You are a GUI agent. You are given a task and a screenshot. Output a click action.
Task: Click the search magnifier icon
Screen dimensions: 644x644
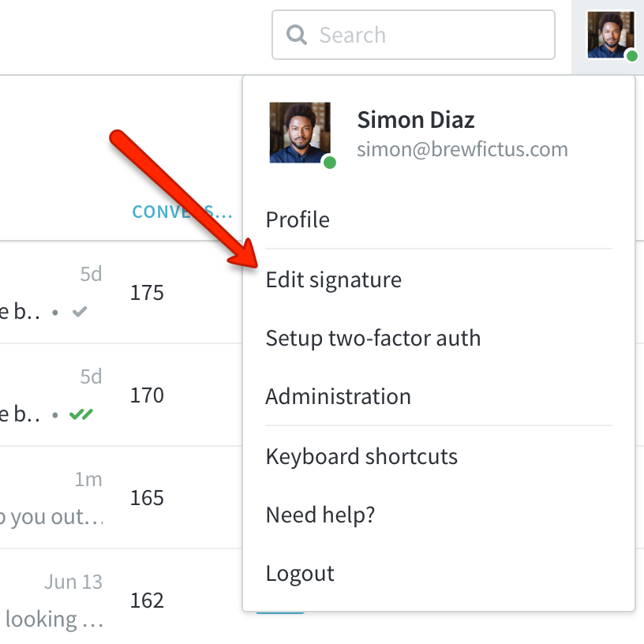297,35
